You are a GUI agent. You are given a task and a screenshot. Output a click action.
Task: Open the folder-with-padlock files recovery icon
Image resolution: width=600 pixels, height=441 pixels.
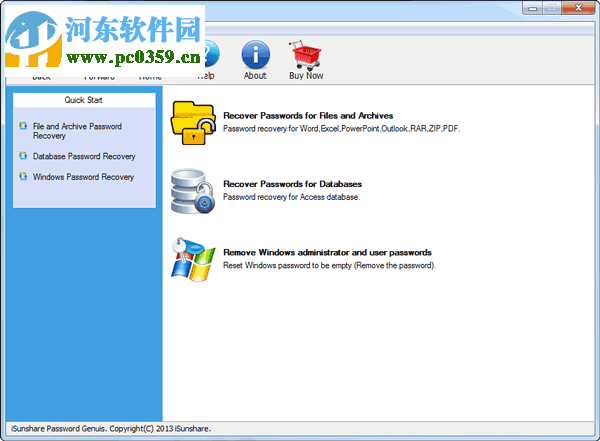point(193,123)
